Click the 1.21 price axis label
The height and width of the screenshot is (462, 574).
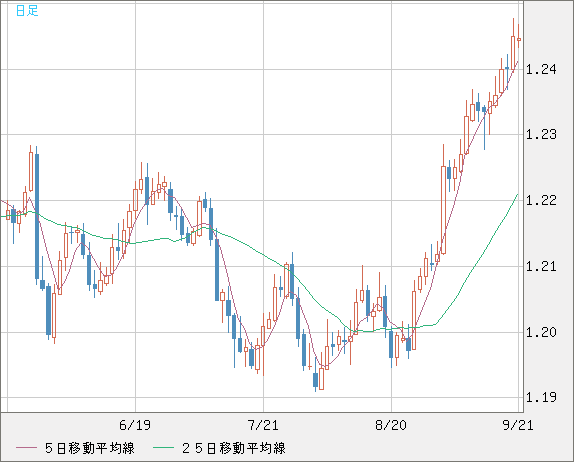click(x=541, y=266)
